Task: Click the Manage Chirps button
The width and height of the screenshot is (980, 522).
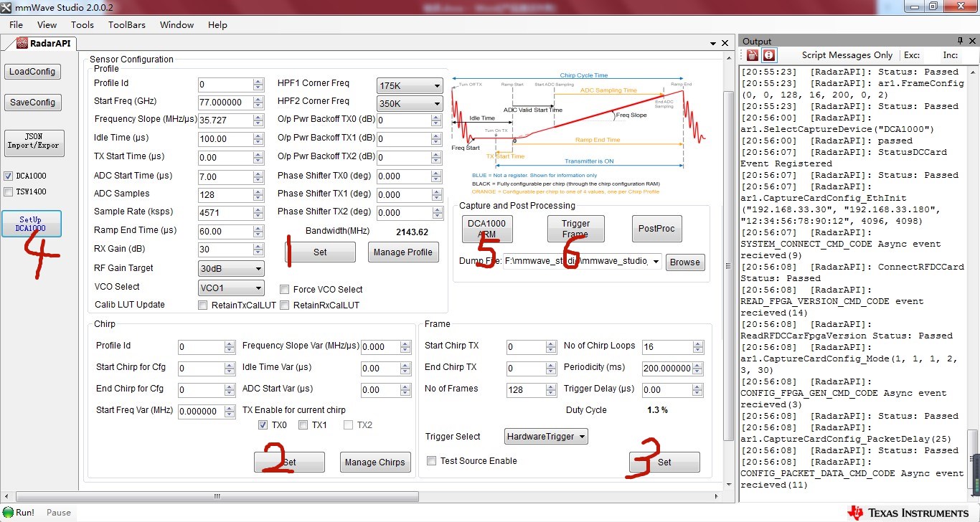Action: [375, 462]
